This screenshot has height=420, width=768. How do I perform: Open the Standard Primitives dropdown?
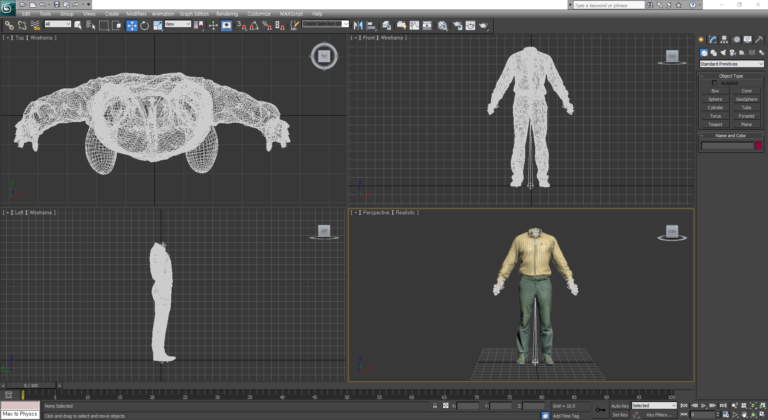coord(730,63)
